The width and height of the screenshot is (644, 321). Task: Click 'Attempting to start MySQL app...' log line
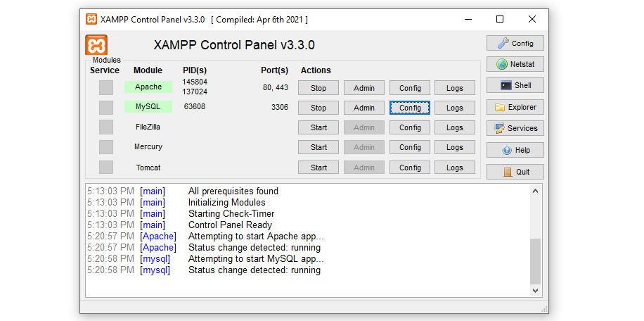(x=256, y=259)
